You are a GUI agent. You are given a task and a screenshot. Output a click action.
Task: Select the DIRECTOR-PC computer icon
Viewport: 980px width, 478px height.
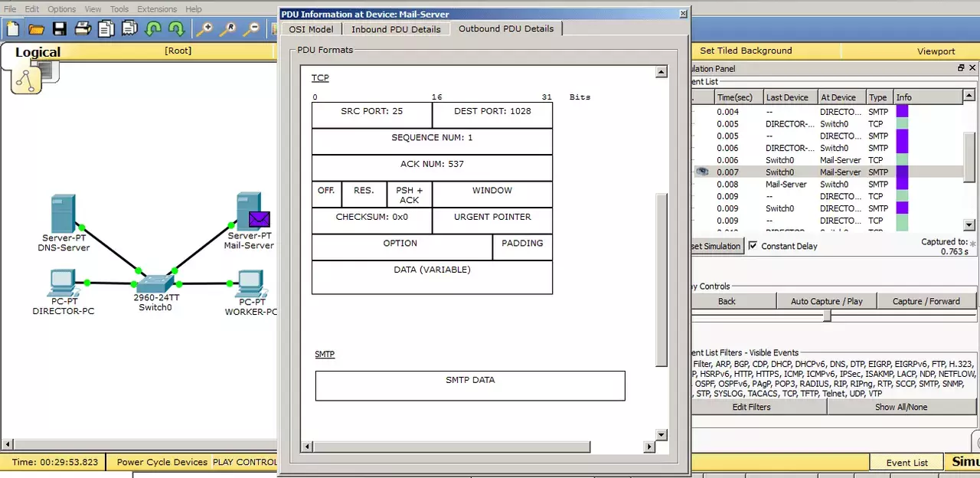pyautogui.click(x=63, y=283)
